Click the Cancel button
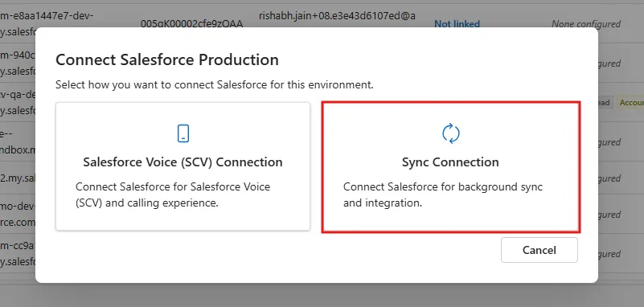 [x=539, y=250]
